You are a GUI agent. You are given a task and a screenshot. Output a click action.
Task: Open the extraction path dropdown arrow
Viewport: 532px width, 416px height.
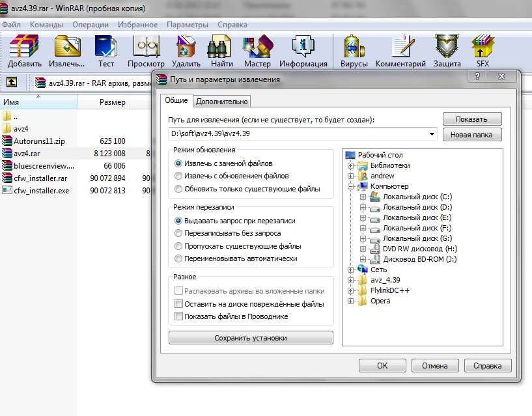coord(432,133)
